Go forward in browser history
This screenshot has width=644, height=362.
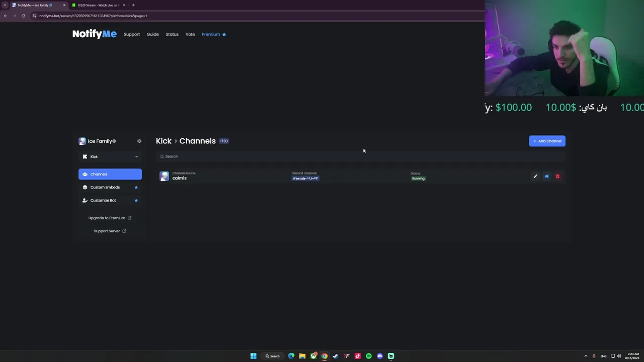pos(14,16)
